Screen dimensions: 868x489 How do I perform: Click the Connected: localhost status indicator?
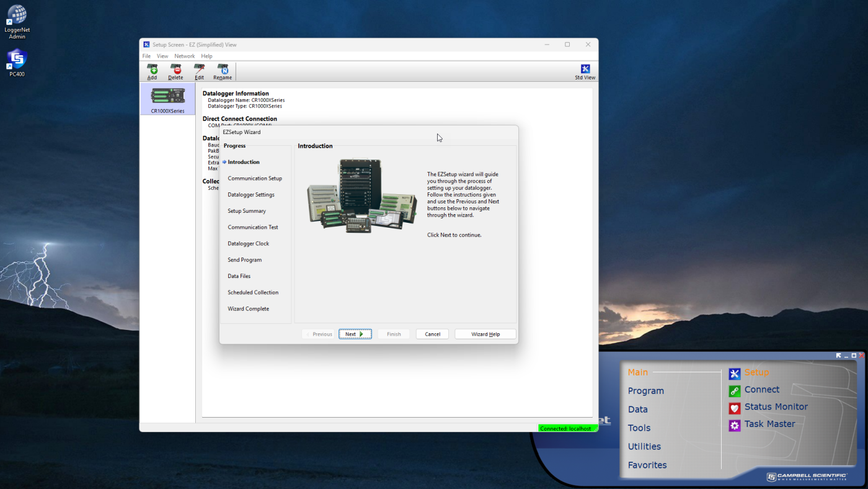pyautogui.click(x=567, y=428)
